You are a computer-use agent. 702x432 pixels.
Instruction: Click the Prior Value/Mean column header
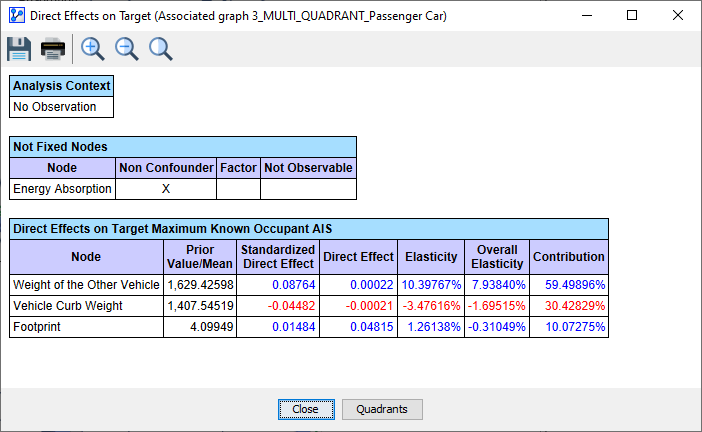coord(200,257)
